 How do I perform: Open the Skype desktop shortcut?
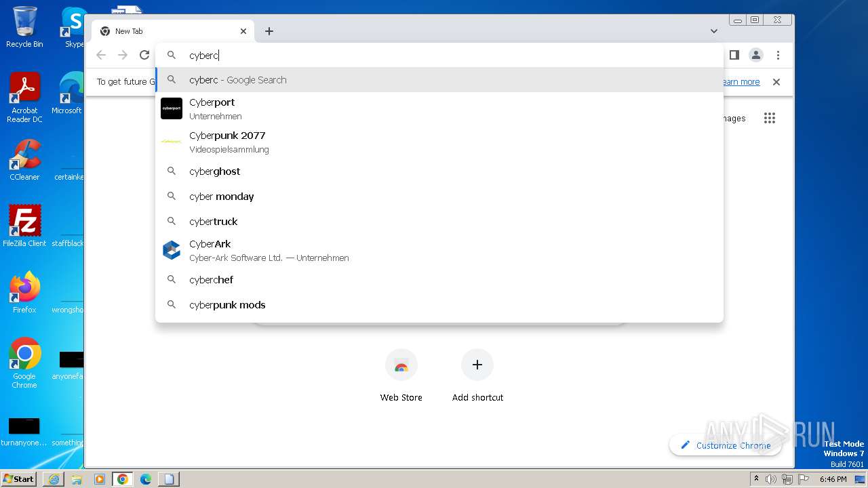(73, 27)
